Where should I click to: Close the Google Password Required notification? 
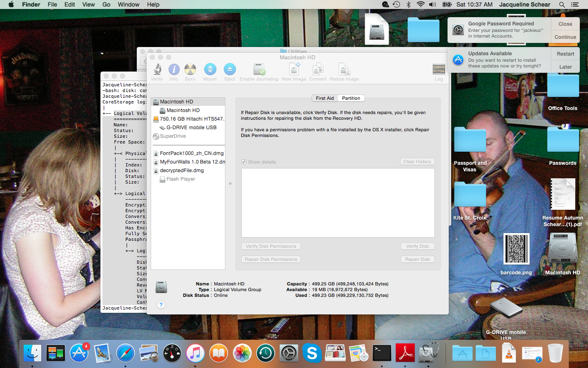565,24
